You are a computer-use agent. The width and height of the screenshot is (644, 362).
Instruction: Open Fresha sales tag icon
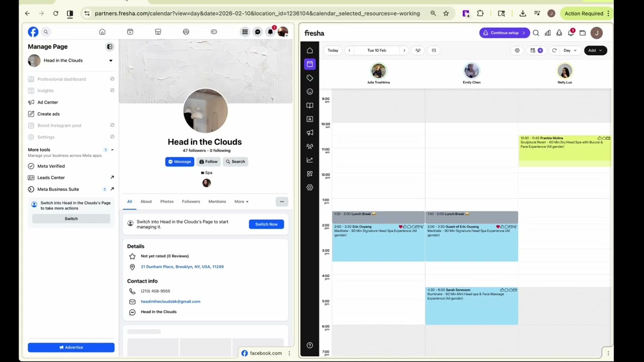(310, 78)
